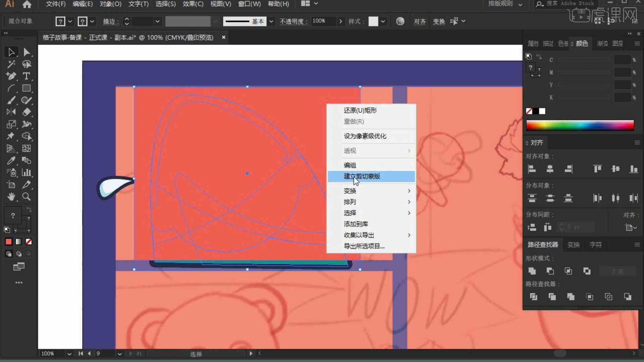Click 不透明度 label link
The height and width of the screenshot is (362, 644).
[x=293, y=21]
